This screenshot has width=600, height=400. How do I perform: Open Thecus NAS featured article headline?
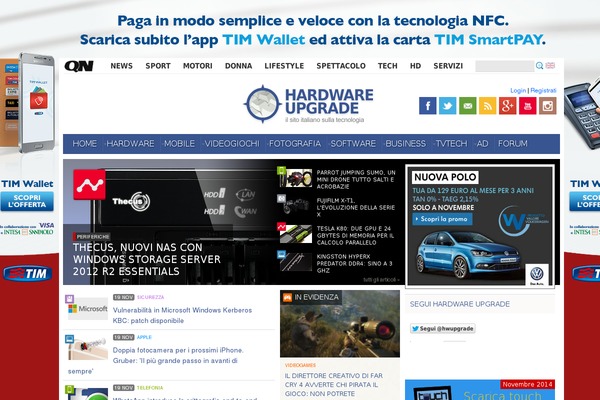[x=147, y=259]
